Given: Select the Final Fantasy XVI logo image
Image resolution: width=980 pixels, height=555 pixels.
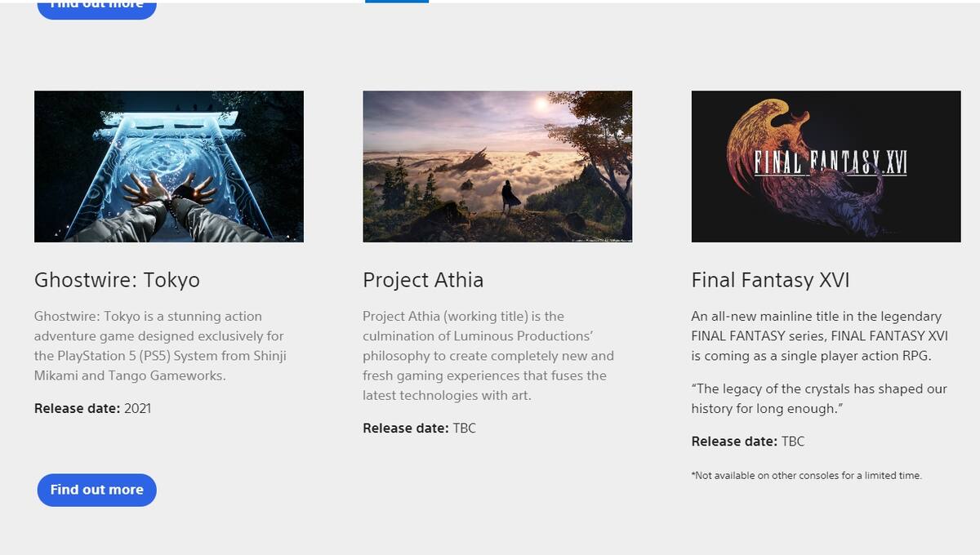Looking at the screenshot, I should pyautogui.click(x=826, y=166).
